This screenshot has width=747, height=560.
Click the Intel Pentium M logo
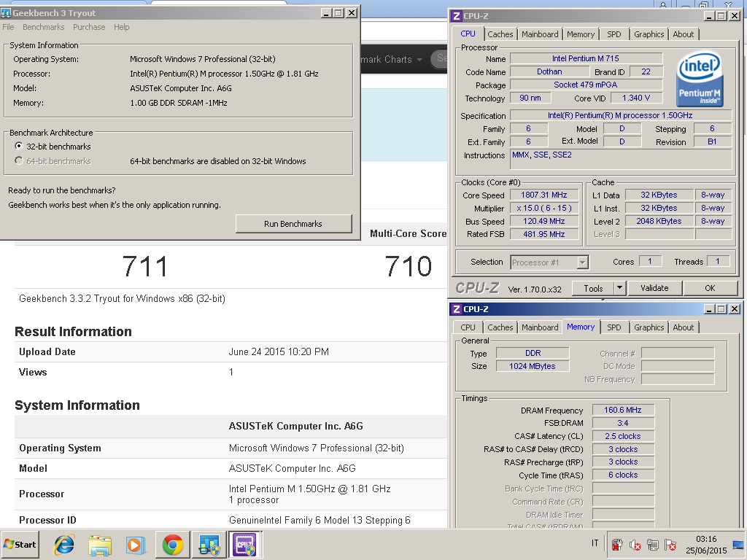pos(700,79)
